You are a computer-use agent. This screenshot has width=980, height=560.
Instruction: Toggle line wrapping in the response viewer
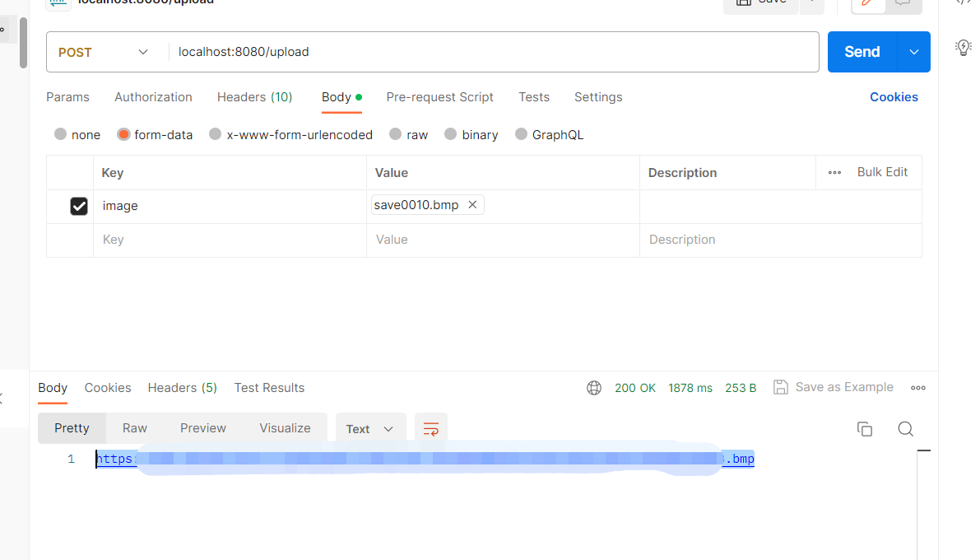pyautogui.click(x=431, y=428)
